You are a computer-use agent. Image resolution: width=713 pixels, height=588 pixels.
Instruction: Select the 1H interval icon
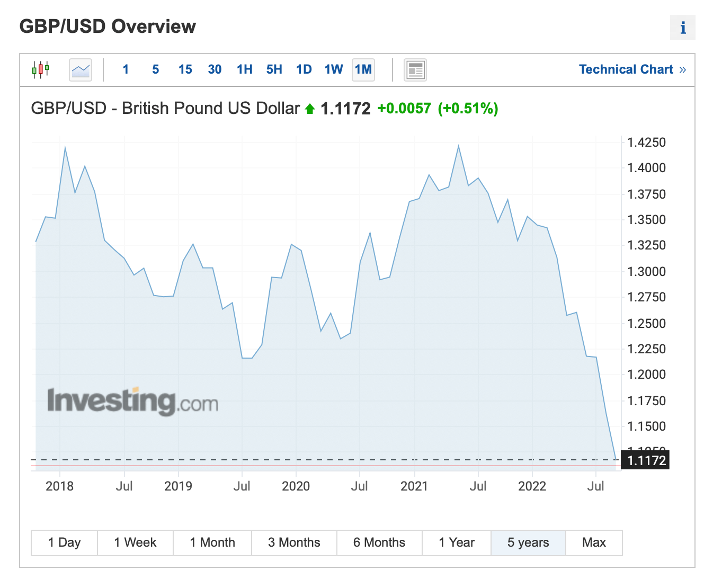click(x=244, y=69)
